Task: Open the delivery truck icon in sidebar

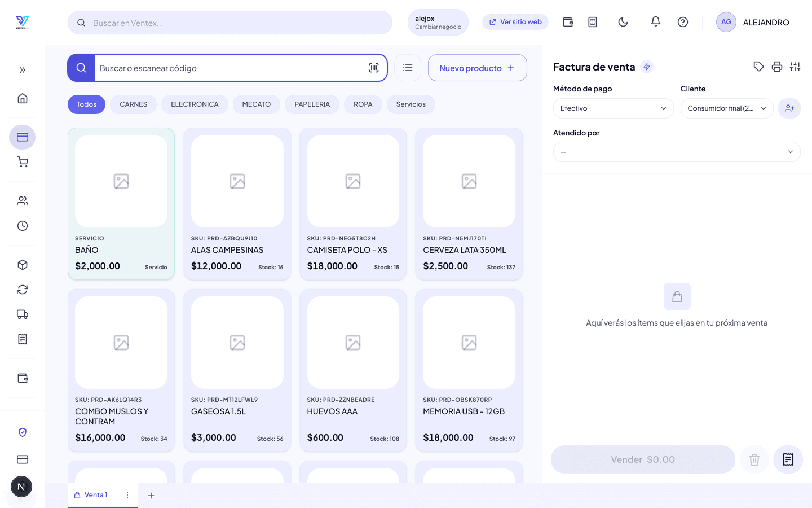Action: [23, 314]
